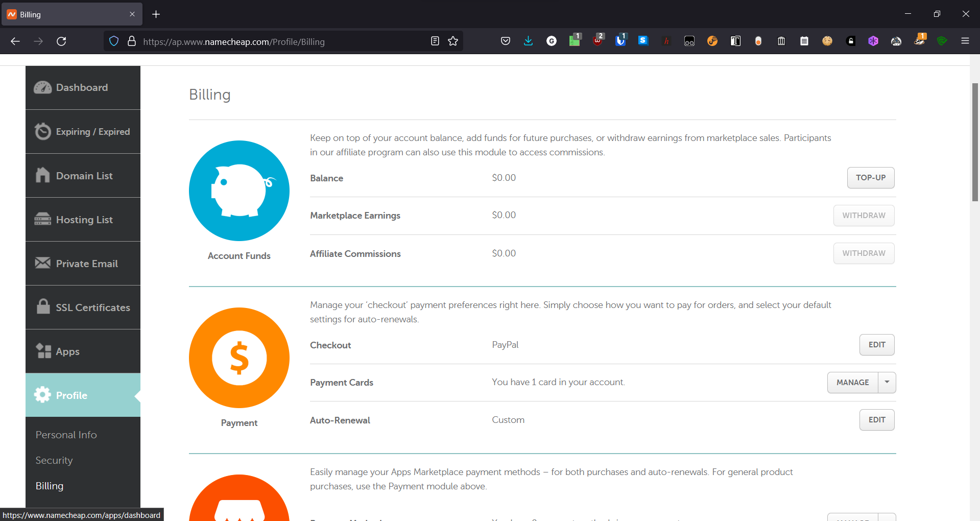Image resolution: width=980 pixels, height=521 pixels.
Task: Open Apps in sidebar
Action: tap(83, 351)
